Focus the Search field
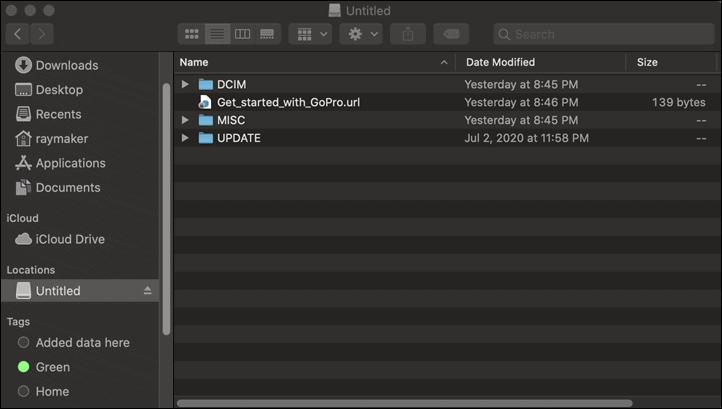This screenshot has height=409, width=722. (604, 34)
